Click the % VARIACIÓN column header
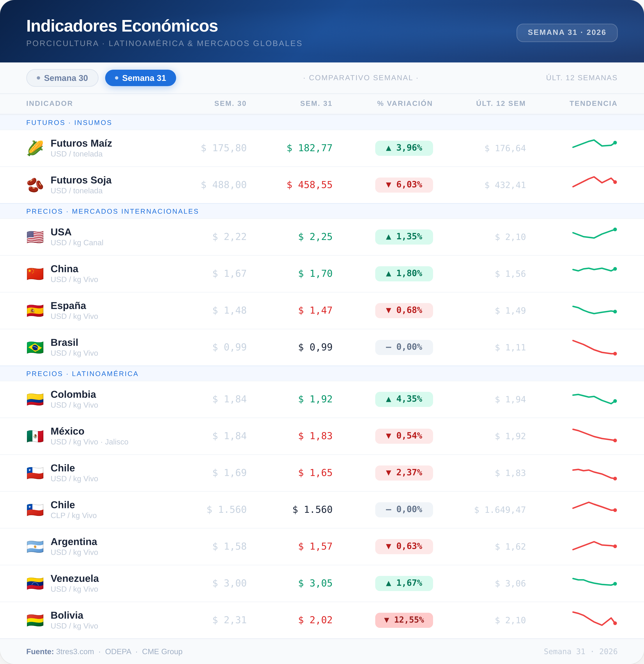This screenshot has height=664, width=644. 405,104
